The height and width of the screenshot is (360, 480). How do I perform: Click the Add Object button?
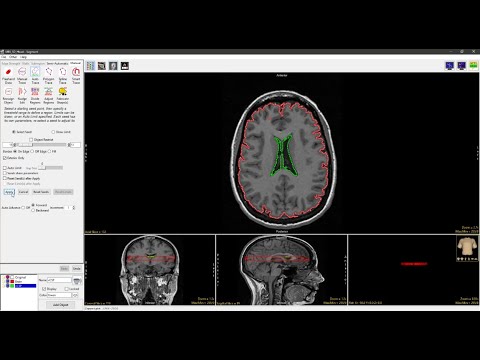point(60,305)
